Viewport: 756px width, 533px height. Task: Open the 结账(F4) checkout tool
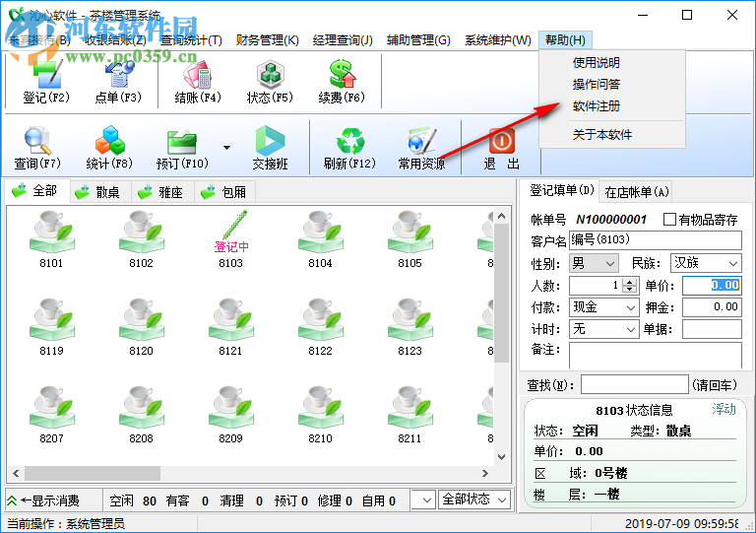198,81
